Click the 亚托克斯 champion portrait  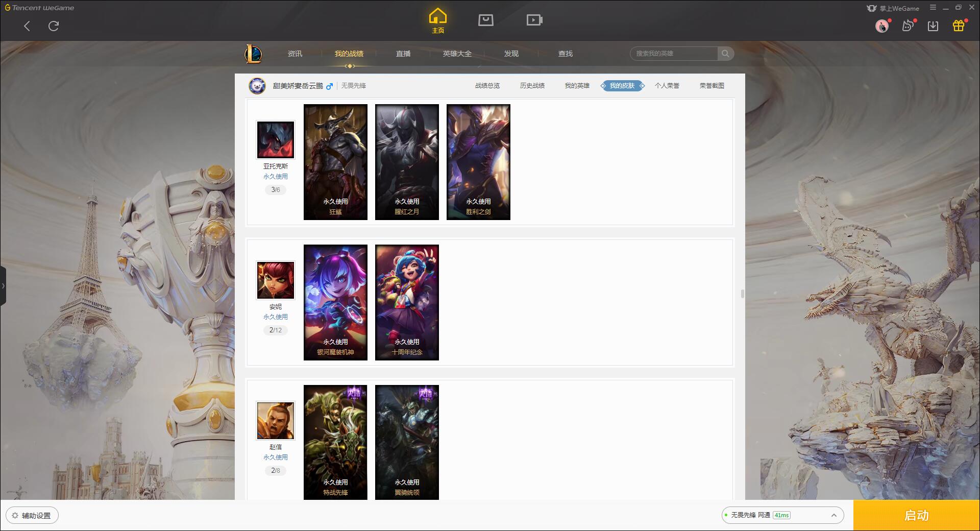276,140
